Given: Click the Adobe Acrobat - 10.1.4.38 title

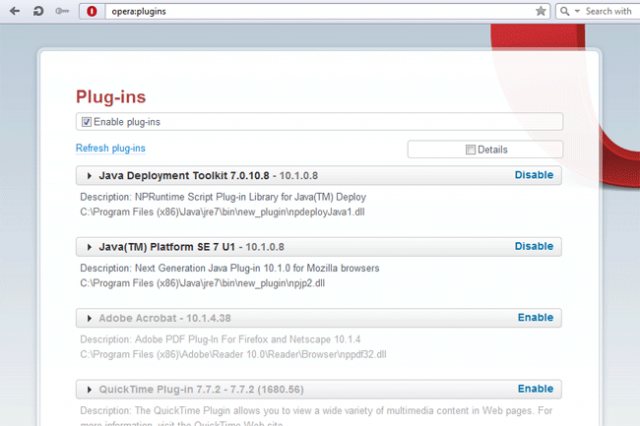Looking at the screenshot, I should (x=165, y=318).
